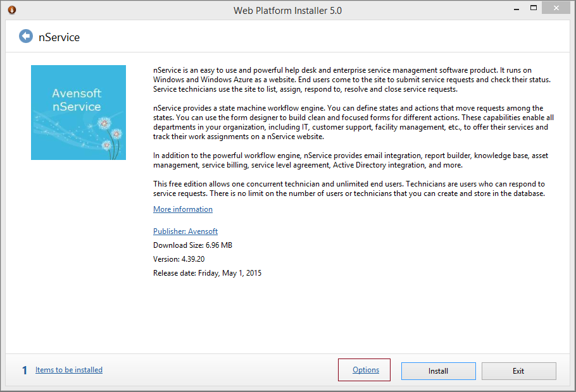Maximize the Web Platform Installer window

pos(534,8)
